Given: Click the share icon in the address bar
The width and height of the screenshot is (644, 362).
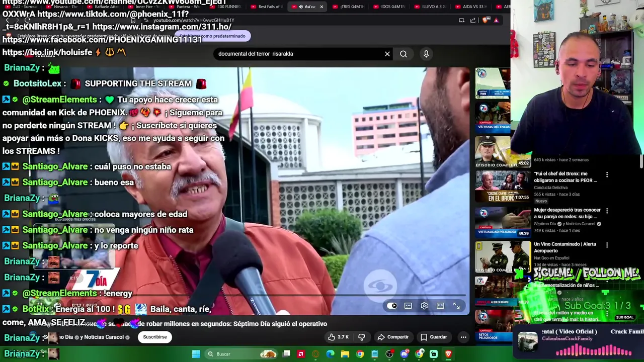Looking at the screenshot, I should pos(473,20).
